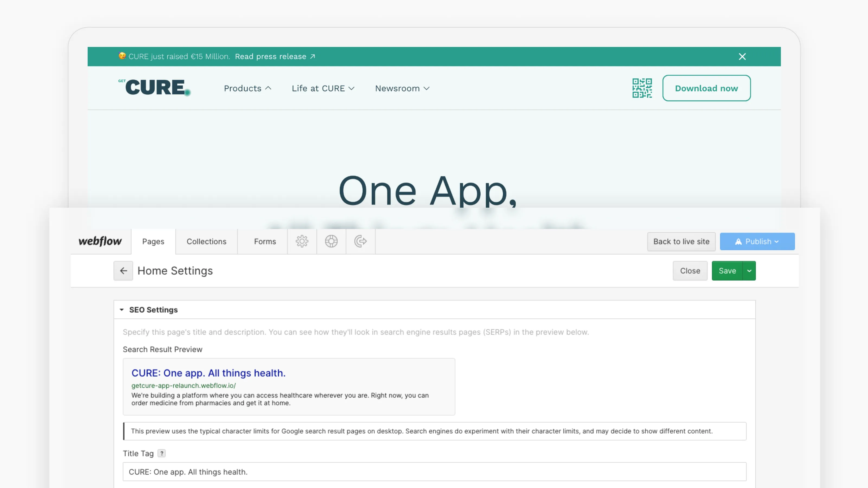Click the logout arrow icon
Image resolution: width=868 pixels, height=488 pixels.
tap(360, 241)
